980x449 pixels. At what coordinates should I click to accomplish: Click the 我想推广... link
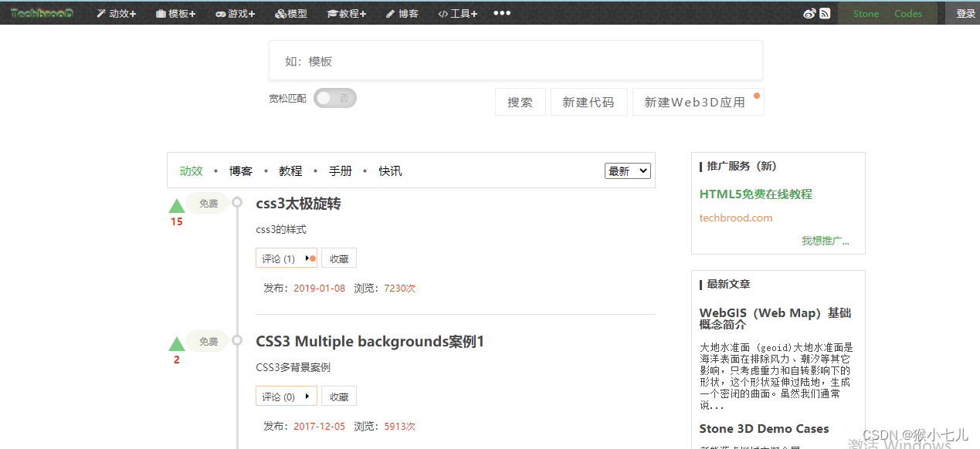[x=826, y=241]
